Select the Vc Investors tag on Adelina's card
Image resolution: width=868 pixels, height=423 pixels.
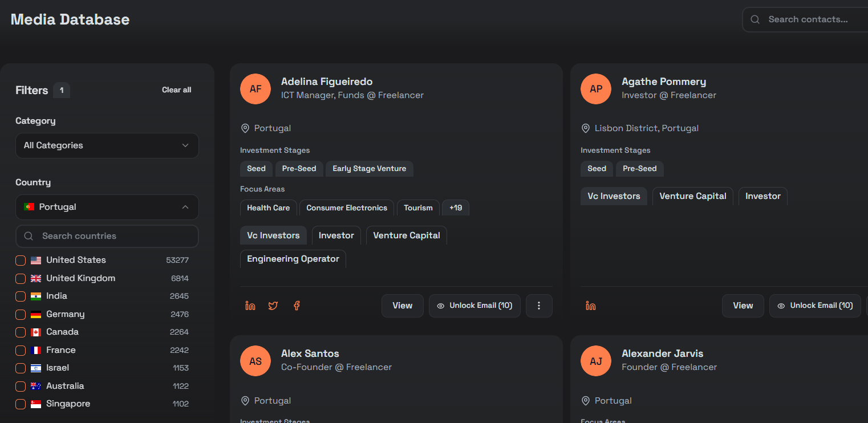(x=273, y=235)
